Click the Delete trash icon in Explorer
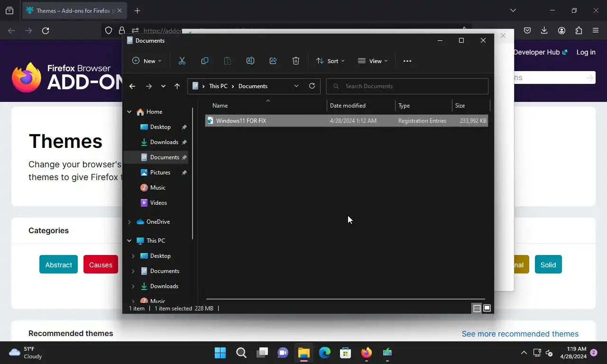 [x=296, y=61]
